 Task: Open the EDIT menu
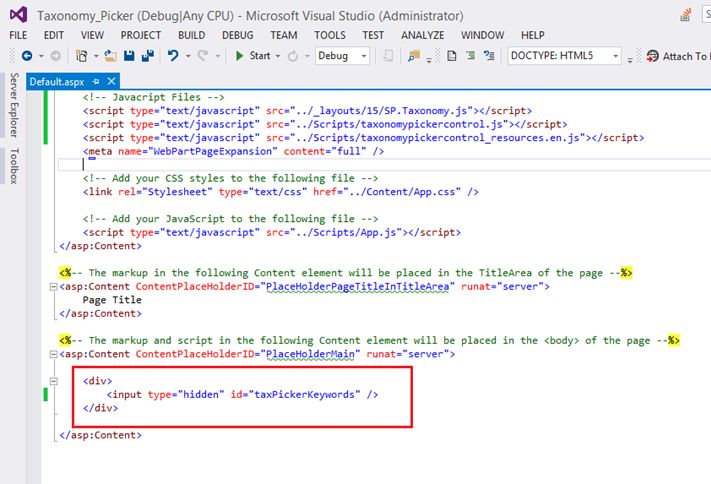54,35
